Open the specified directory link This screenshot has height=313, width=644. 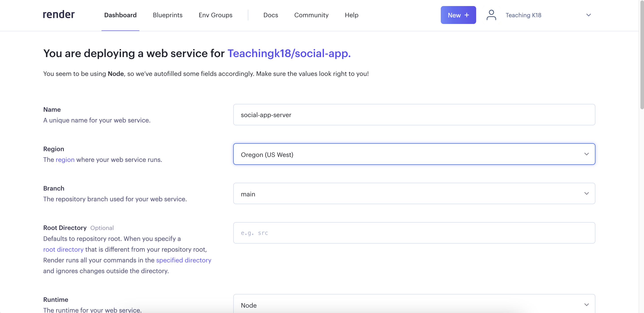(x=184, y=260)
